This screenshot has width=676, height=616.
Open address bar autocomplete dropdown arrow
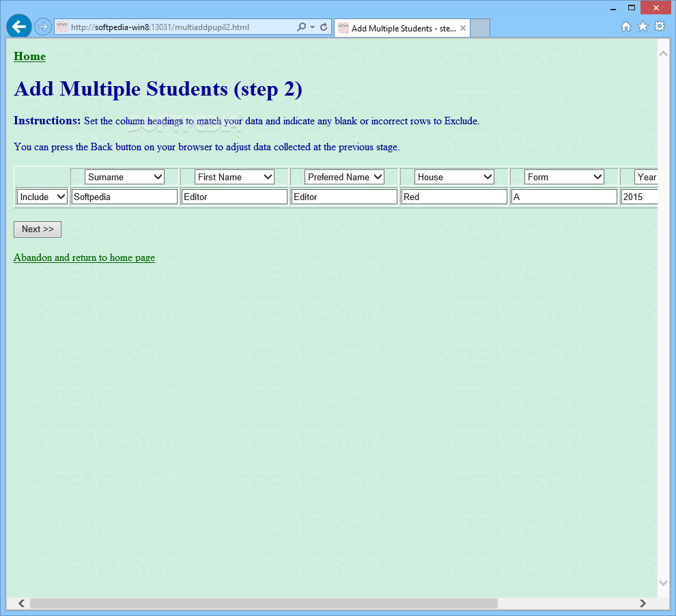(312, 27)
